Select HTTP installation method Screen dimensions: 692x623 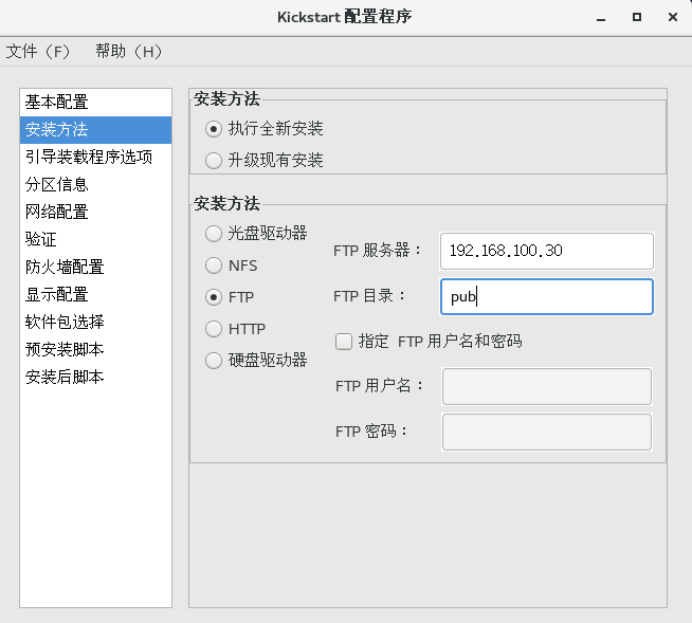coord(213,329)
